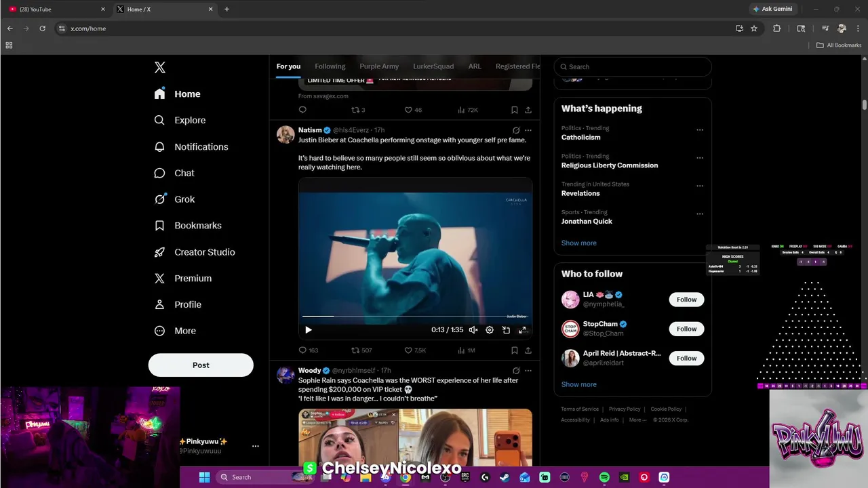Open Natism's profile avatar

coord(285,134)
